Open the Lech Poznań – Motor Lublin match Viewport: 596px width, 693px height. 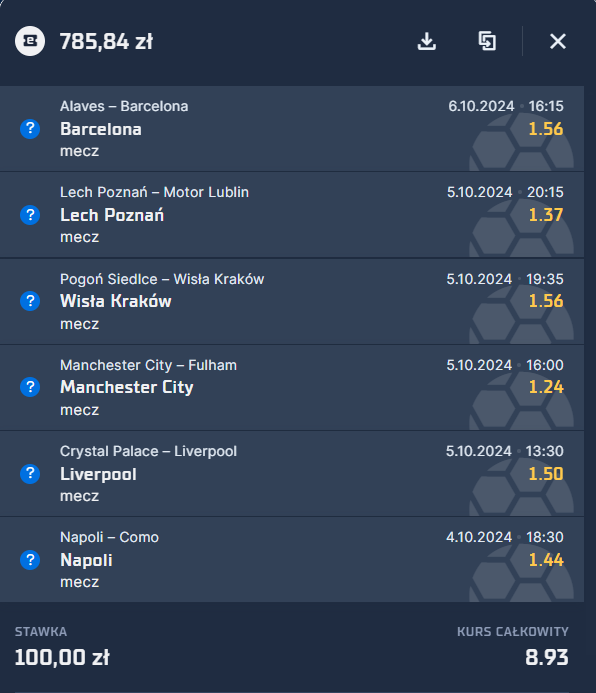click(x=154, y=192)
